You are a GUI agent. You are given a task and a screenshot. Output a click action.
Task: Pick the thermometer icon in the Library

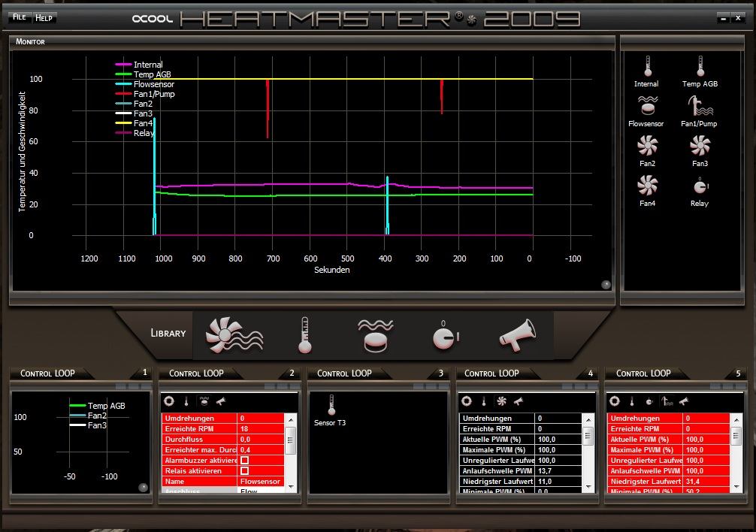click(x=304, y=335)
